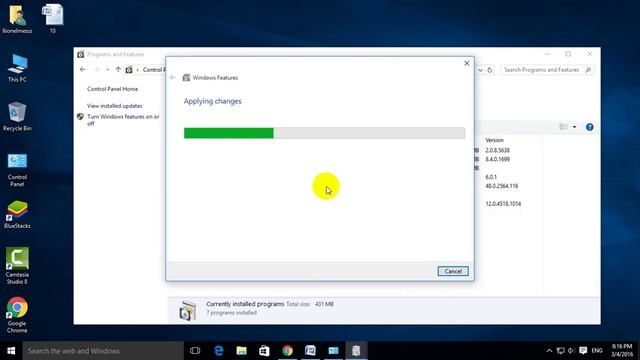Change view layout icon in Programs and Features
Screen dimensions: 640x360
pyautogui.click(x=563, y=127)
